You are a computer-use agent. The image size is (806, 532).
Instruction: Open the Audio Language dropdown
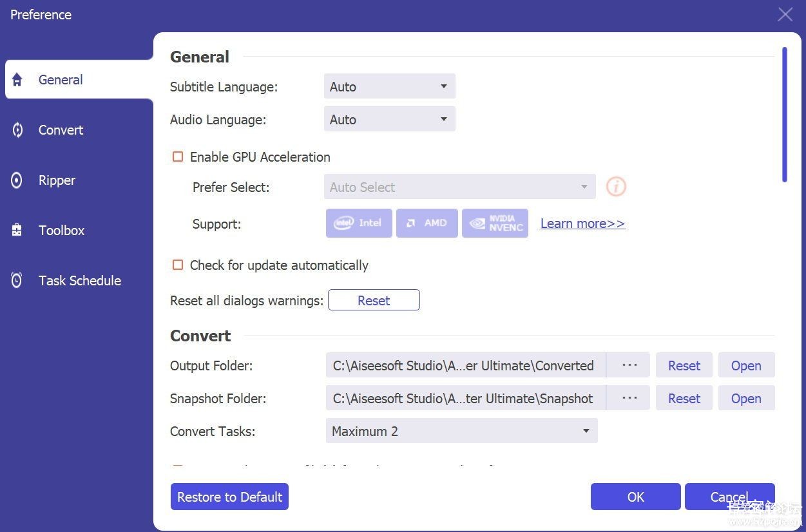(x=389, y=119)
